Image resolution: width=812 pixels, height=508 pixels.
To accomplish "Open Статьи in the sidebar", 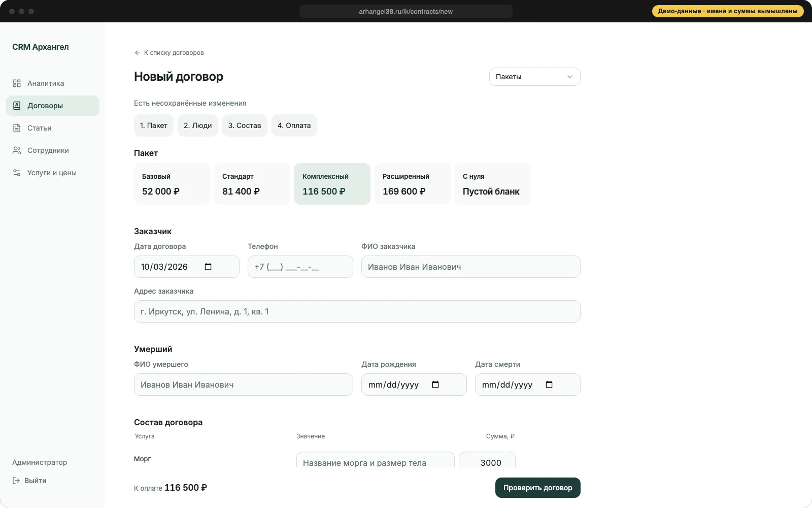I will (x=53, y=128).
